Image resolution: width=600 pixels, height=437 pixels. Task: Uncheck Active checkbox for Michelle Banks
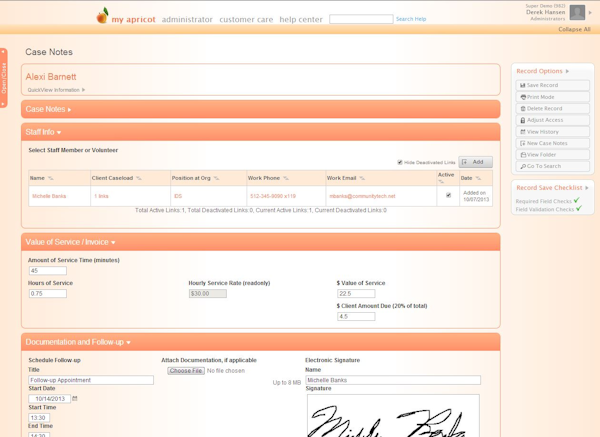(448, 195)
